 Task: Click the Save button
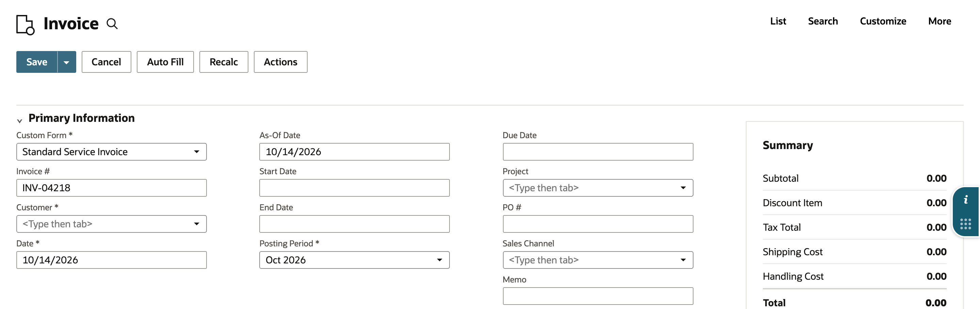point(37,62)
